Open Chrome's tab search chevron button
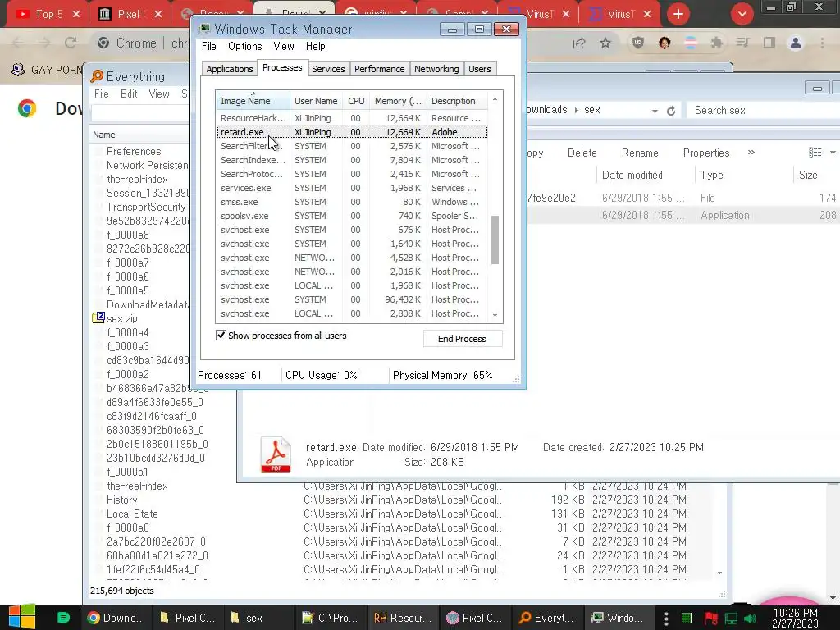The height and width of the screenshot is (630, 840). click(x=742, y=14)
